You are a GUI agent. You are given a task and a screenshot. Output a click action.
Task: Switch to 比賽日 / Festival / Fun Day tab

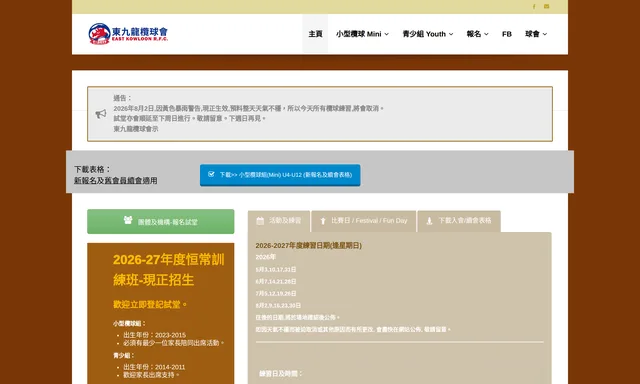(364, 221)
